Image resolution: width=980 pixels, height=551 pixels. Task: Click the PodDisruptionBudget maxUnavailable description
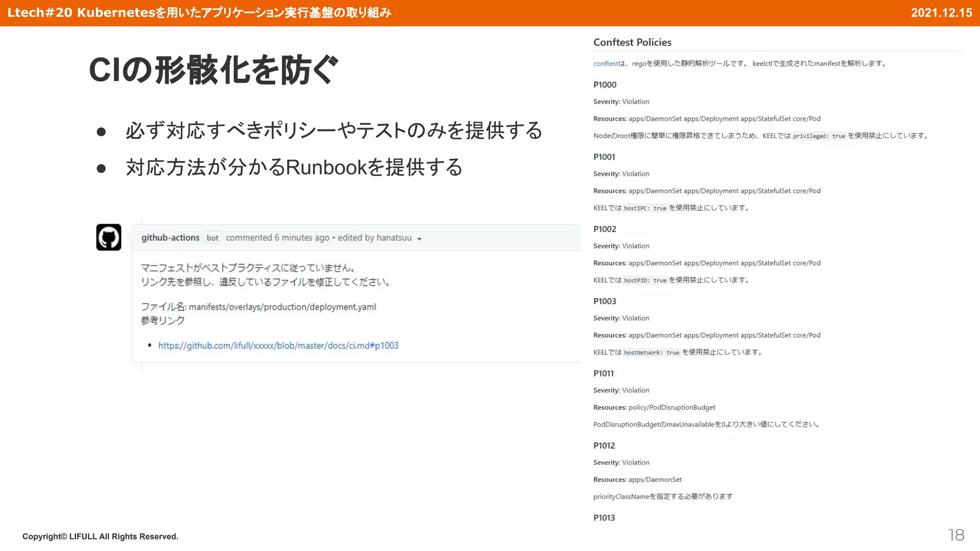[x=708, y=424]
